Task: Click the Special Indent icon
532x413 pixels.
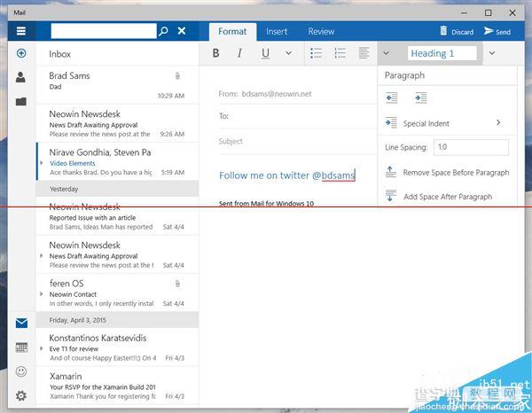Action: click(x=391, y=122)
